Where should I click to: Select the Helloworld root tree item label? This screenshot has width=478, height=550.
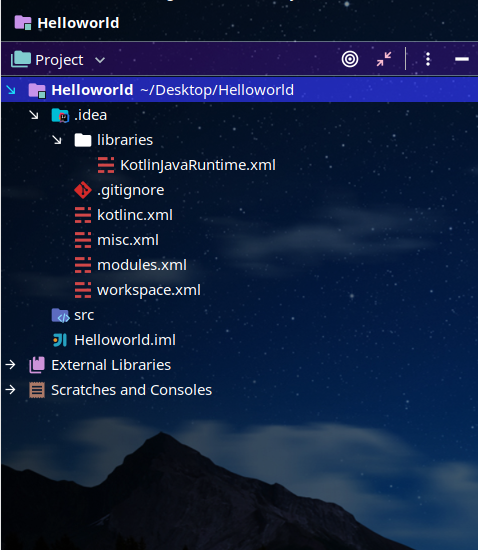(x=92, y=90)
